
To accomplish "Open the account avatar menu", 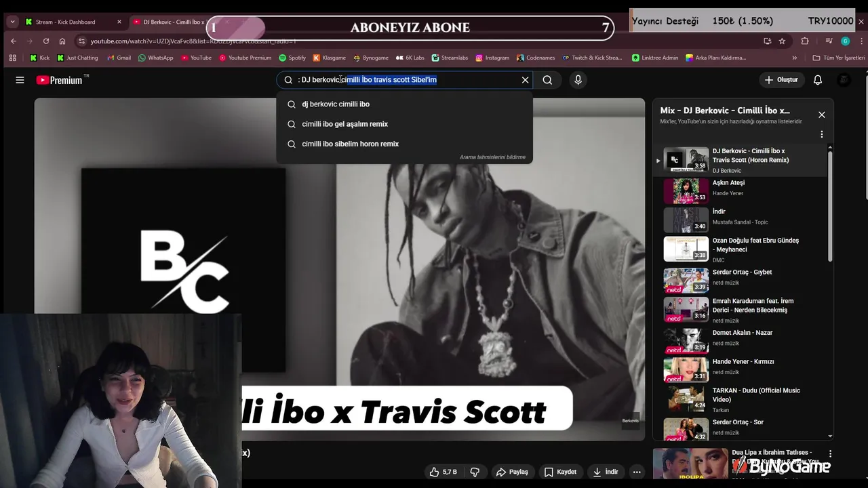I will coord(844,80).
